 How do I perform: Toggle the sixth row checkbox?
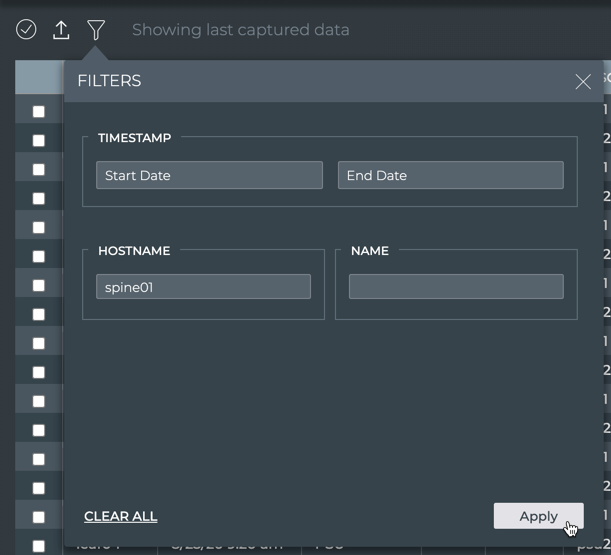39,257
